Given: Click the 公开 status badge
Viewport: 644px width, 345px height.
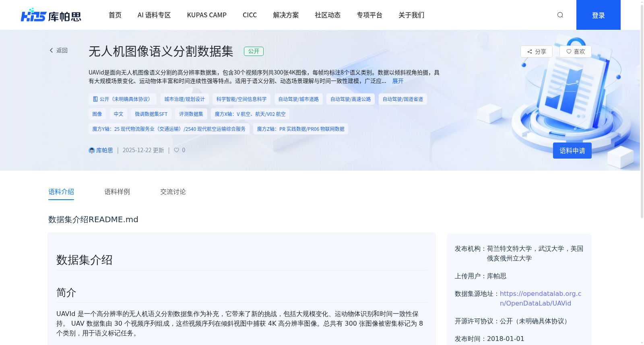Looking at the screenshot, I should click(x=254, y=51).
